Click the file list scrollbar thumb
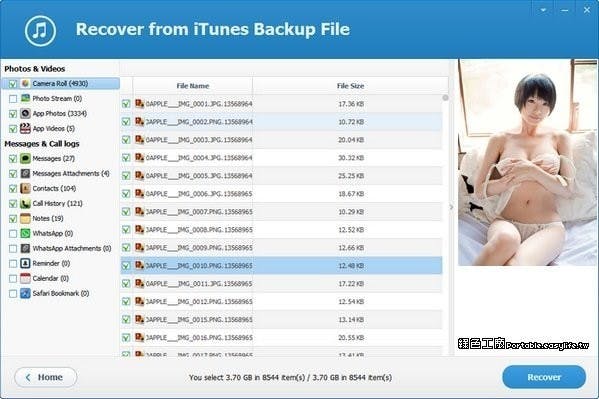This screenshot has height=399, width=599. [x=445, y=98]
